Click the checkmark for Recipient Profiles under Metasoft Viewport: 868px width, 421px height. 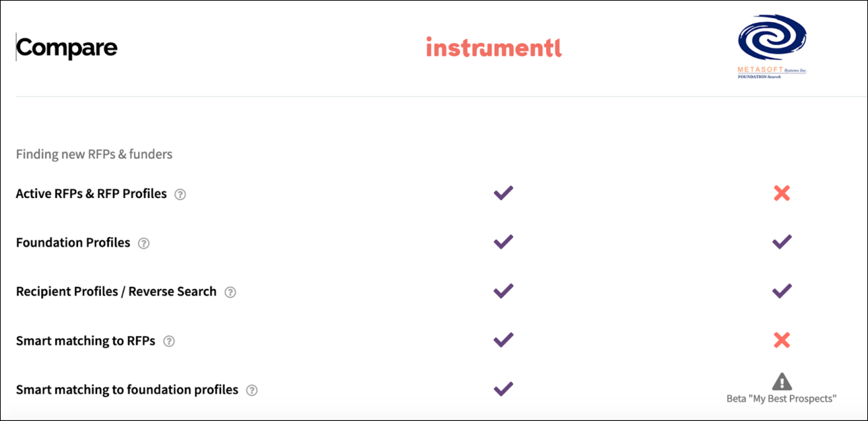pyautogui.click(x=781, y=290)
